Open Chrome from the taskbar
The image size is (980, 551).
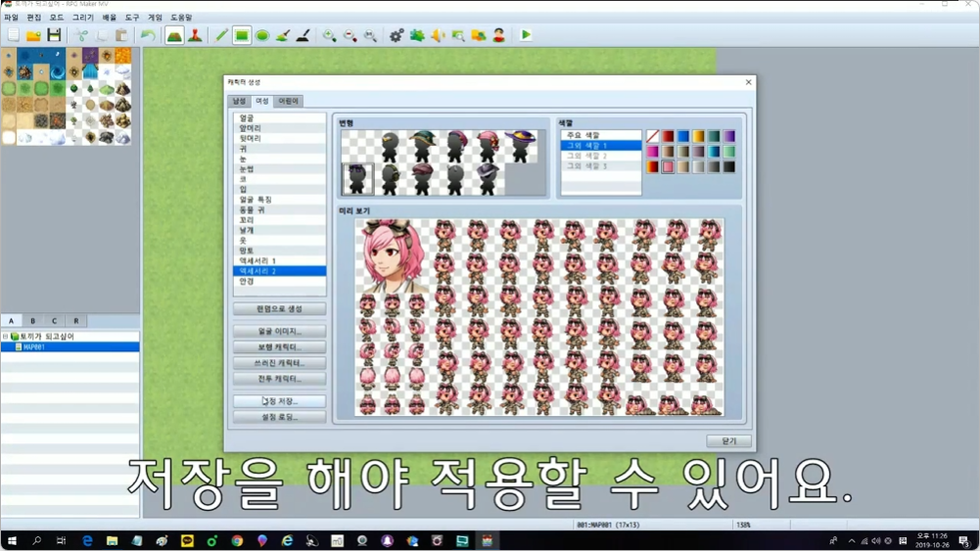tap(237, 541)
